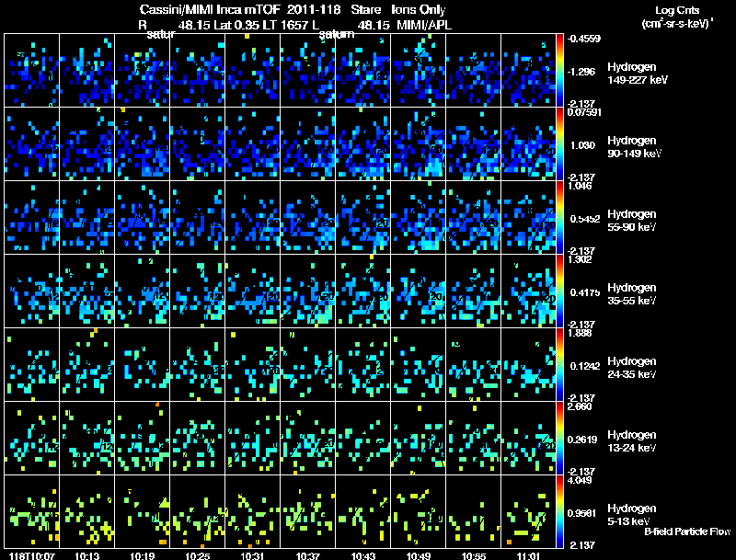The width and height of the screenshot is (736, 560).
Task: Select the 0.07591 scale value
Action: 584,112
